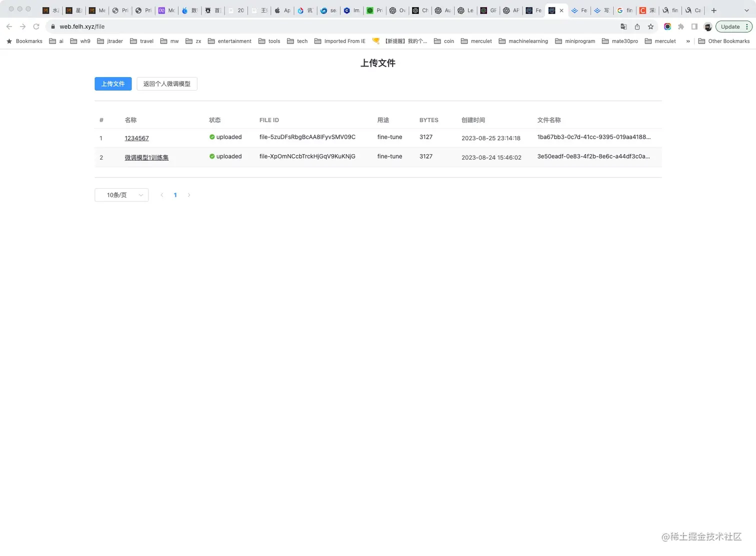
Task: Switch to the 'Im' tab
Action: [x=351, y=10]
